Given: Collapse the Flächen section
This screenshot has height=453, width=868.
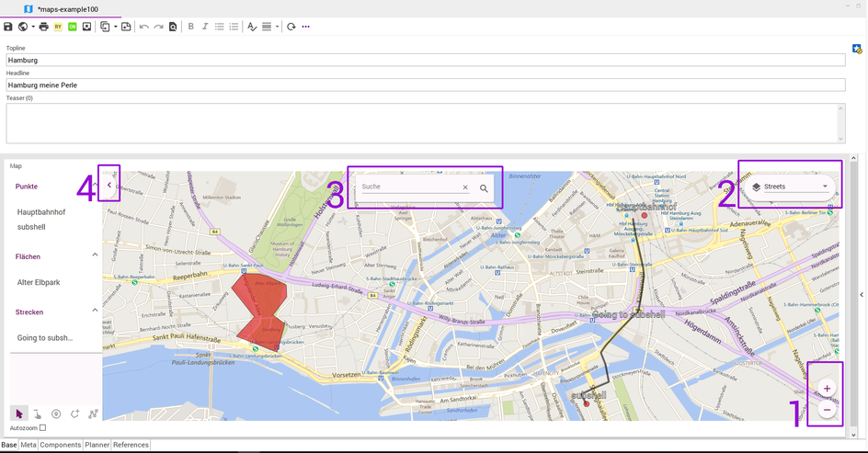Looking at the screenshot, I should tap(95, 255).
